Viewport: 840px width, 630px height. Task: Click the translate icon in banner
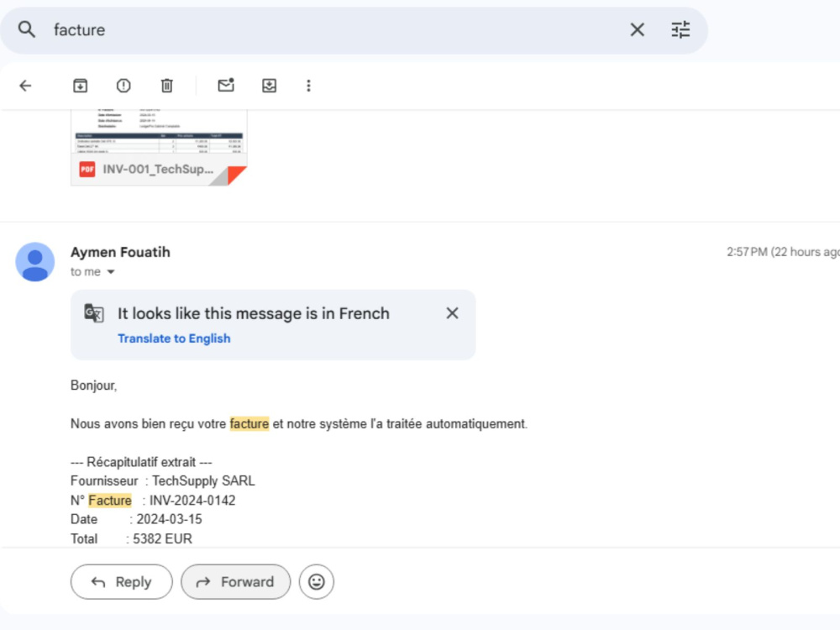click(x=94, y=312)
